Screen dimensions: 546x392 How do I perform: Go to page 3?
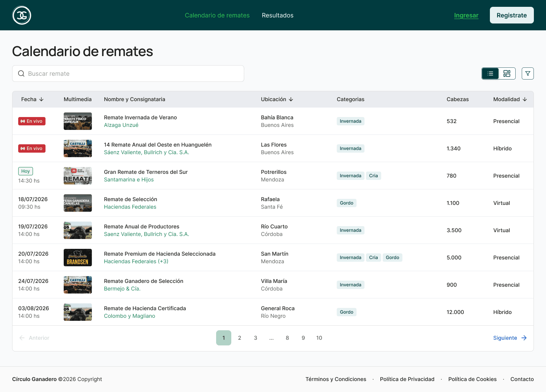[256, 338]
